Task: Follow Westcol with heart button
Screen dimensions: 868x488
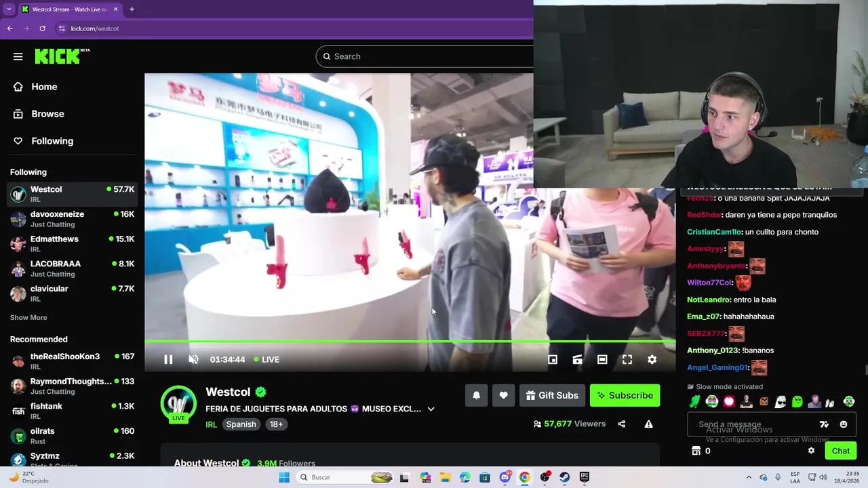Action: [503, 395]
